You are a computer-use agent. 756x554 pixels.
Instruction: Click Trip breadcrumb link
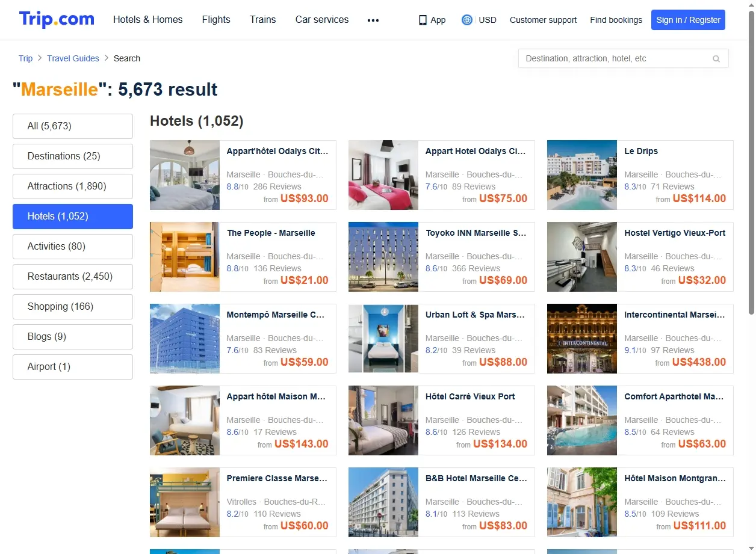[25, 58]
